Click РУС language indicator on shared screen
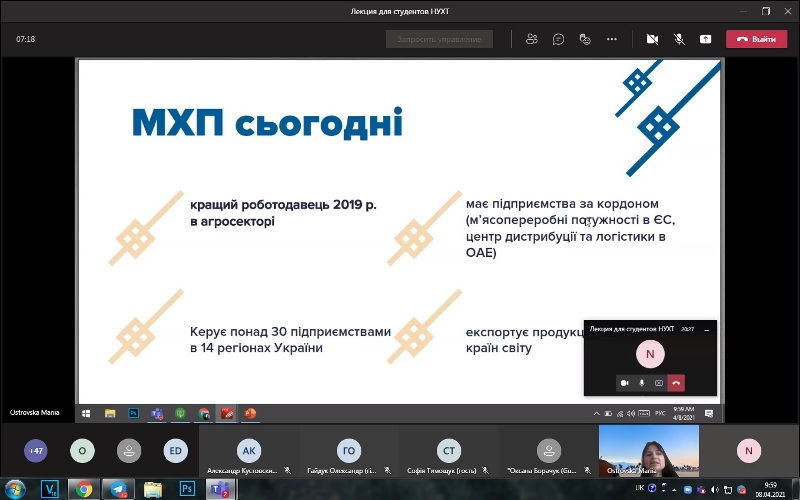The height and width of the screenshot is (500, 800). 660,413
